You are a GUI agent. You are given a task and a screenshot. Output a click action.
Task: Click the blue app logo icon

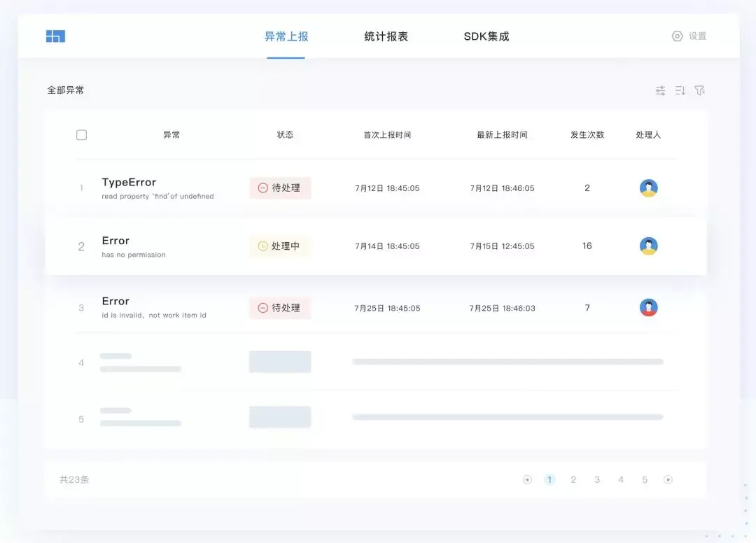pyautogui.click(x=55, y=36)
